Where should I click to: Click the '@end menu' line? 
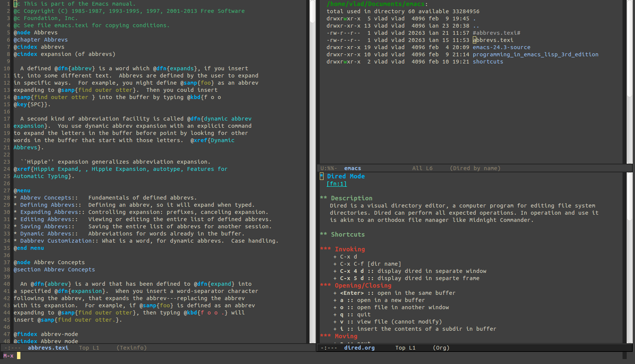pos(29,248)
